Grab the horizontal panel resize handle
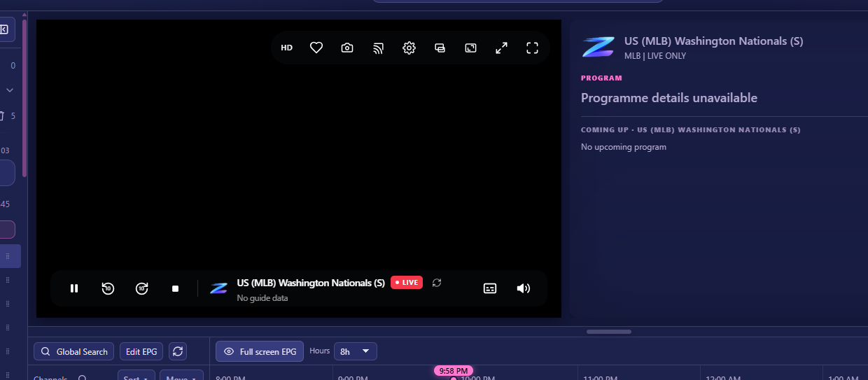This screenshot has height=380, width=868. click(609, 332)
